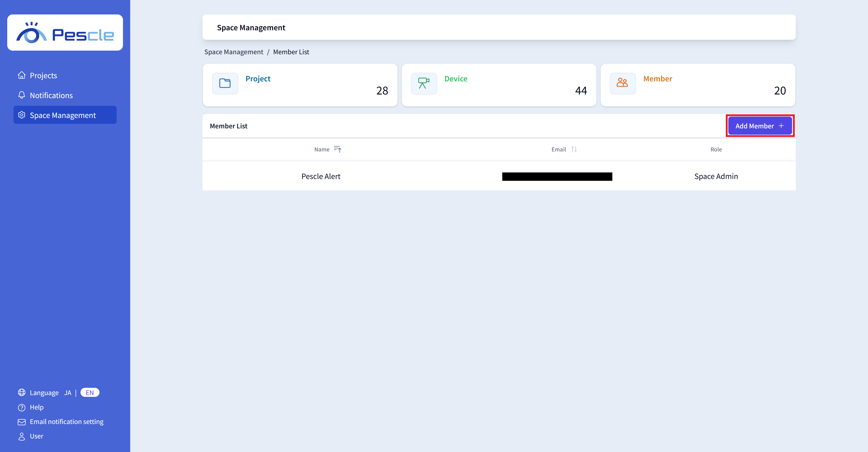Open Email notification setting
The width and height of the screenshot is (868, 452).
66,422
